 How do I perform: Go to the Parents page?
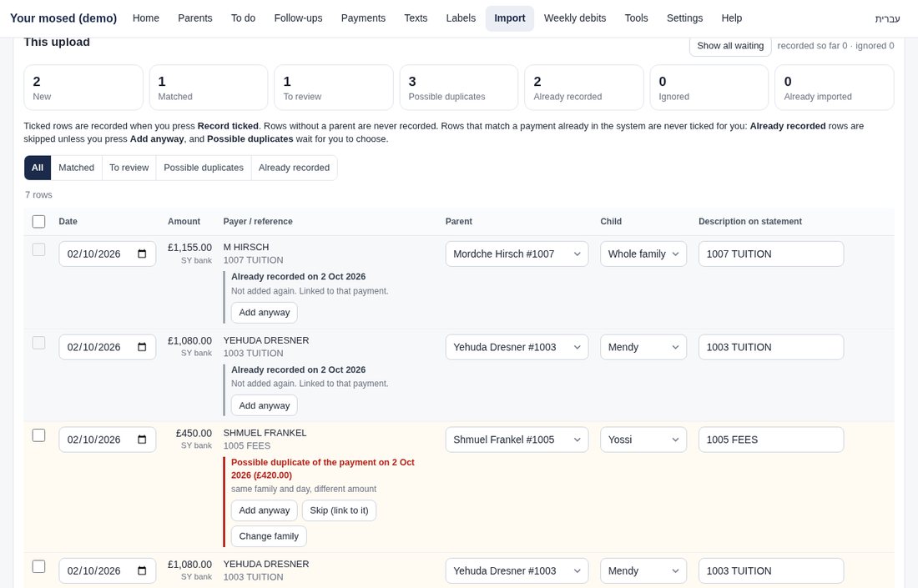click(x=195, y=18)
